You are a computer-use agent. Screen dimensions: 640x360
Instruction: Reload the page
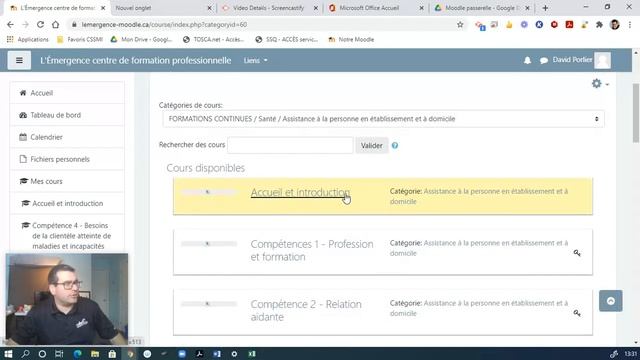[40, 24]
